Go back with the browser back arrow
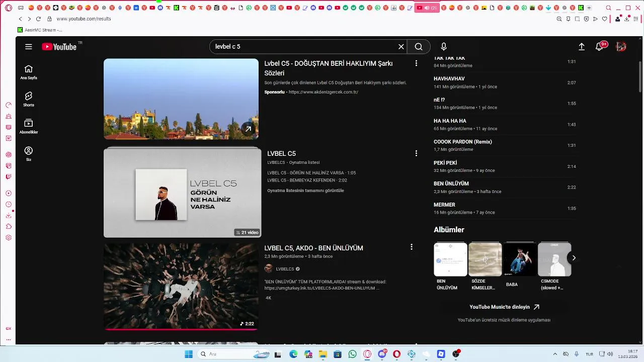The height and width of the screenshot is (362, 644). tap(20, 19)
